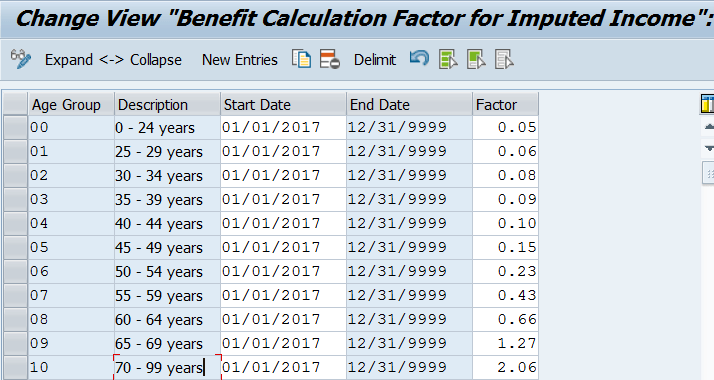Viewport: 714px width, 380px height.
Task: Click Factor field showing 0.43
Action: coord(505,295)
